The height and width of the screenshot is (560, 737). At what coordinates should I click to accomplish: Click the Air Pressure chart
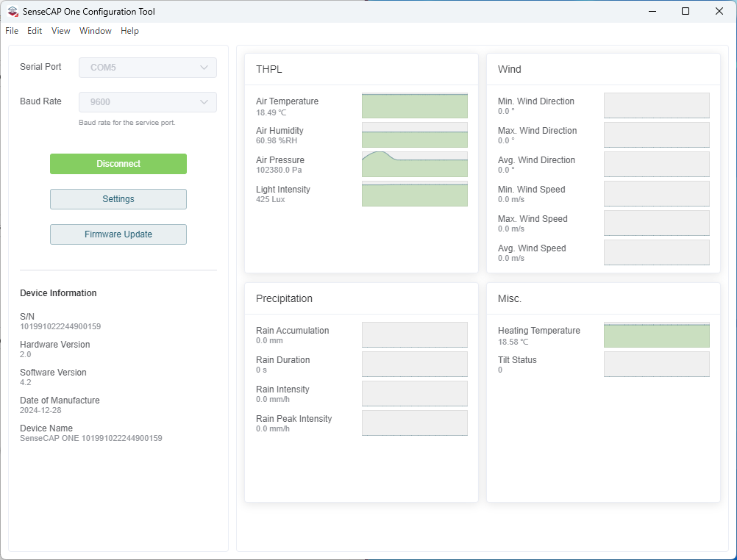coord(415,164)
